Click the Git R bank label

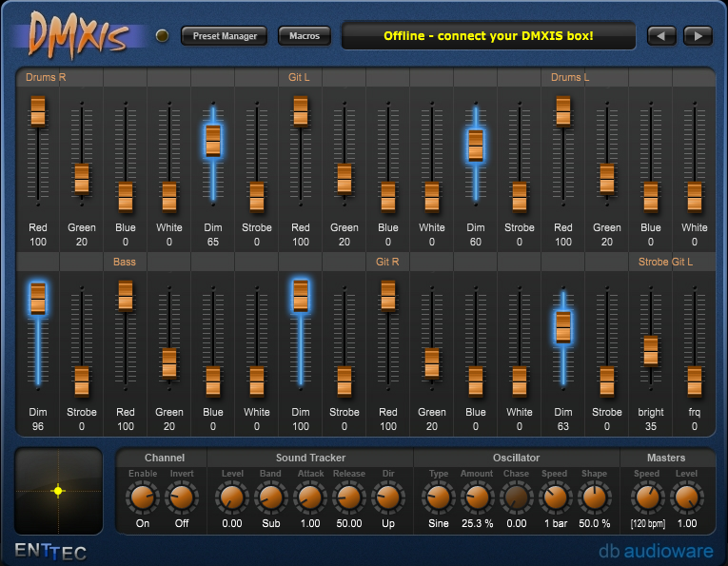point(387,262)
